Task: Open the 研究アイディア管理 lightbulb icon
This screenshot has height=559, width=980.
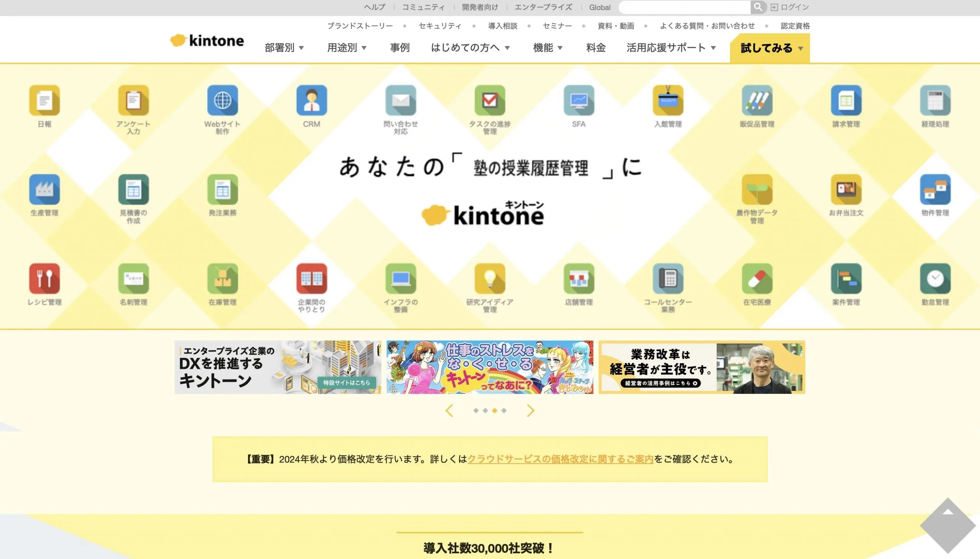Action: pos(490,278)
